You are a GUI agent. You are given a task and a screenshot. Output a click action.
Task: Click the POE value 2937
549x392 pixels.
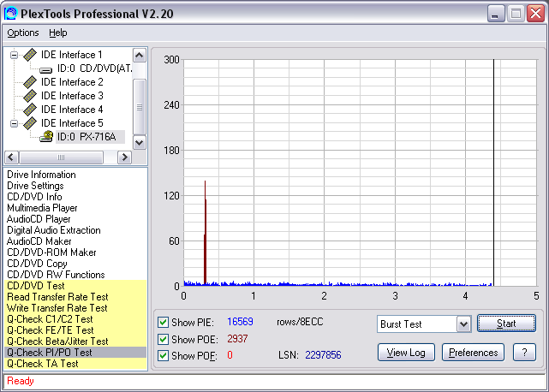click(x=237, y=339)
